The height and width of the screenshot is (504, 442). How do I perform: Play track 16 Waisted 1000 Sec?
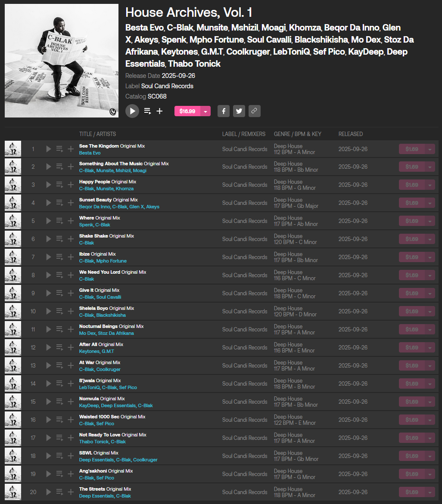point(49,420)
